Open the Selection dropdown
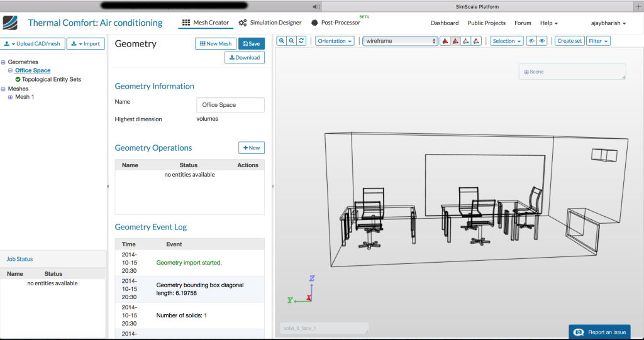This screenshot has width=644, height=340. point(507,41)
